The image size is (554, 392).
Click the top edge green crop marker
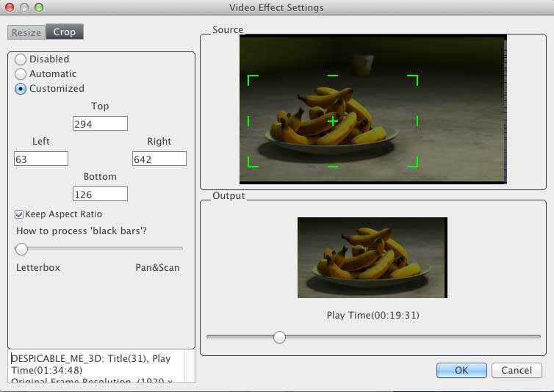pyautogui.click(x=333, y=76)
